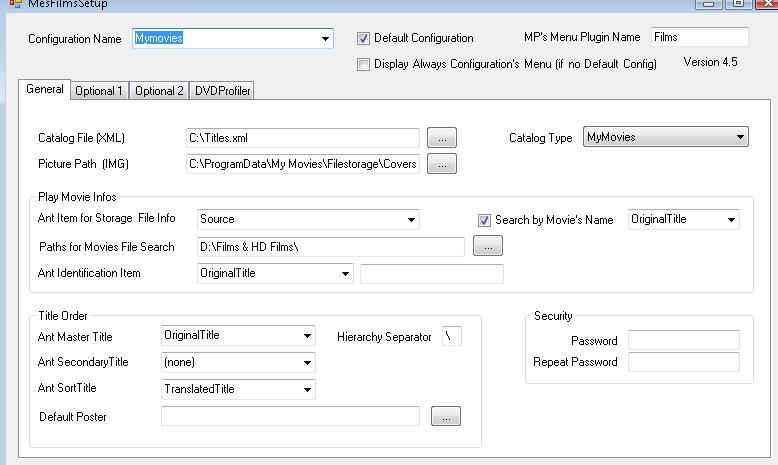The height and width of the screenshot is (465, 778).
Task: Uncheck the Default Configuration checkbox
Action: (x=364, y=39)
